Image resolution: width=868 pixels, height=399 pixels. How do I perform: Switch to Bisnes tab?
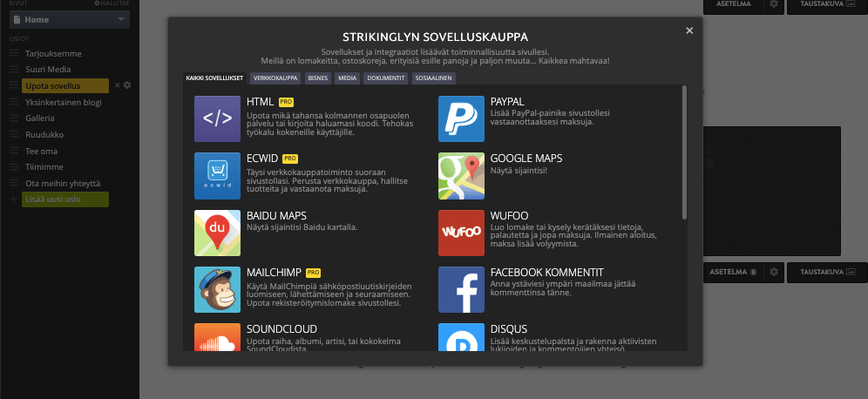click(318, 78)
